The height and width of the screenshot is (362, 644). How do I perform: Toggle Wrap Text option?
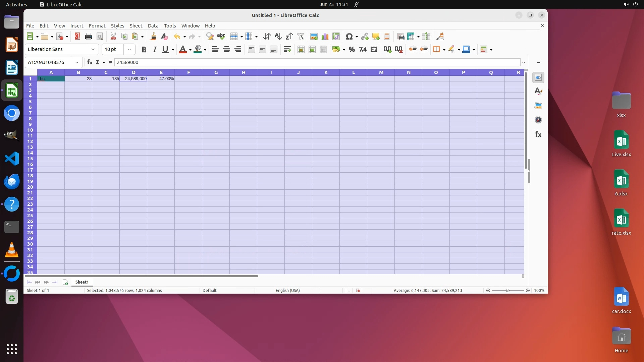(287, 50)
